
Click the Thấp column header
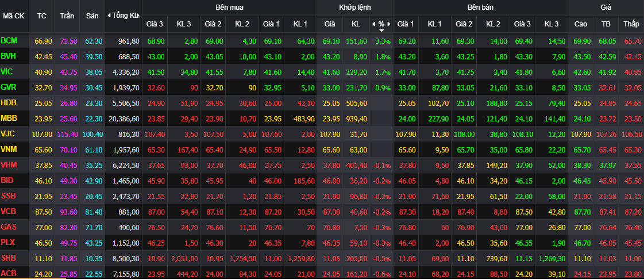click(x=631, y=24)
